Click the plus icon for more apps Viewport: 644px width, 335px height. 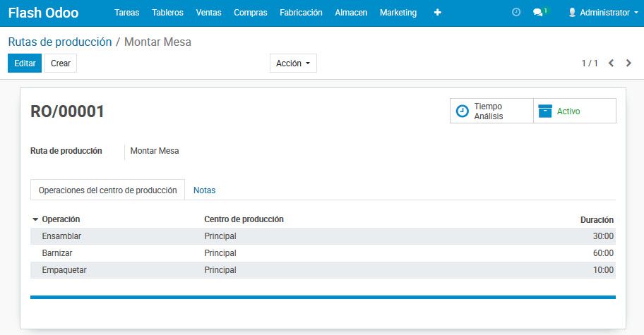pyautogui.click(x=437, y=13)
